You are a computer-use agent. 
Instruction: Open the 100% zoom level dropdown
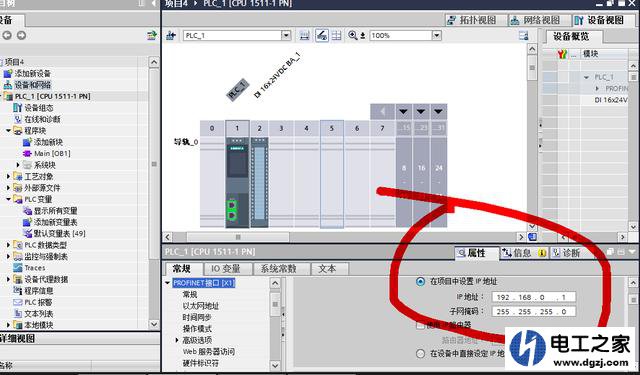437,36
